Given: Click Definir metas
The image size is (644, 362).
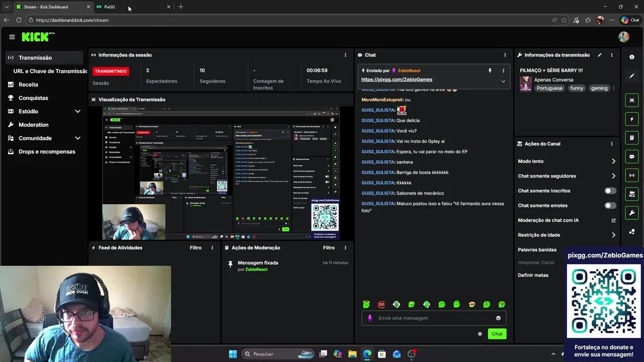Looking at the screenshot, I should [533, 276].
